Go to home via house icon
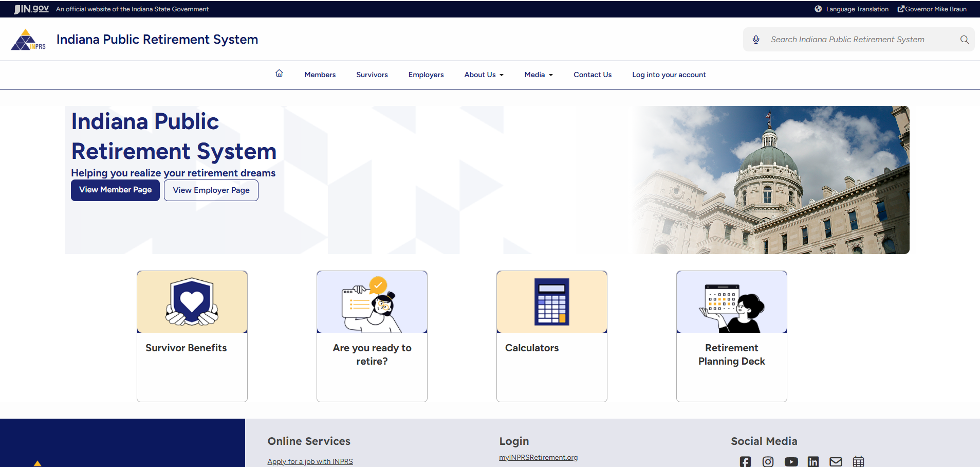980x467 pixels. 279,74
